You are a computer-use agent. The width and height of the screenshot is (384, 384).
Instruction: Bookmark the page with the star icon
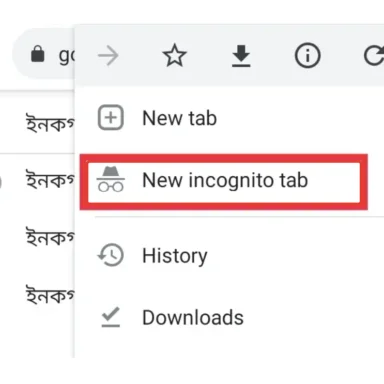click(174, 56)
